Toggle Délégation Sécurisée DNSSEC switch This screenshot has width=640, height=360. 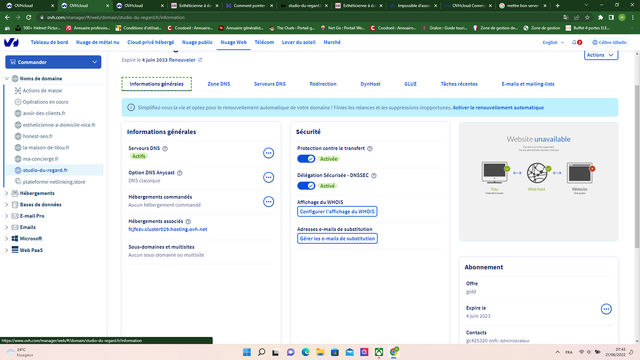tap(306, 186)
